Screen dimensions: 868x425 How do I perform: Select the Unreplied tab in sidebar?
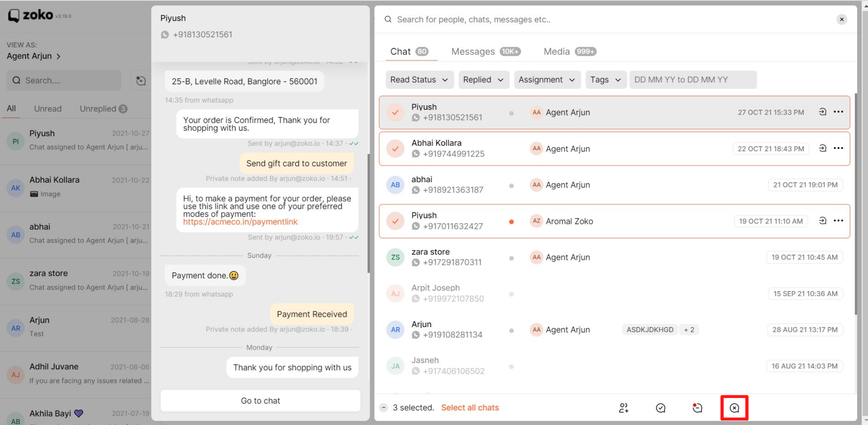103,109
